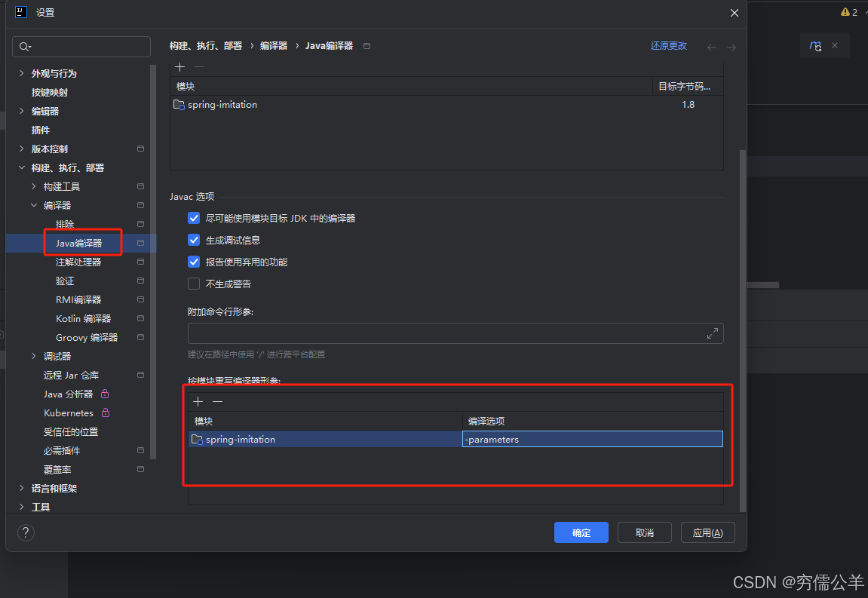Image resolution: width=868 pixels, height=598 pixels.
Task: Collapse 构建、执行、部署 tree node
Action: pyautogui.click(x=22, y=167)
